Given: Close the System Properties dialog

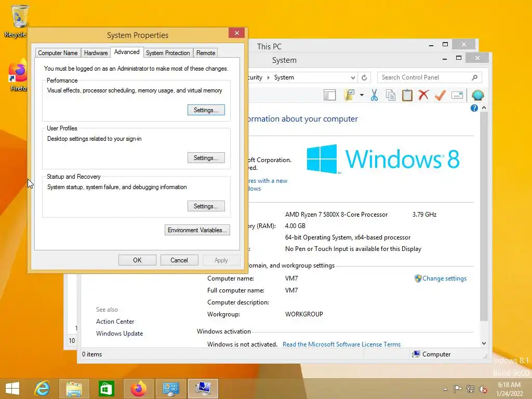Looking at the screenshot, I should click(237, 33).
